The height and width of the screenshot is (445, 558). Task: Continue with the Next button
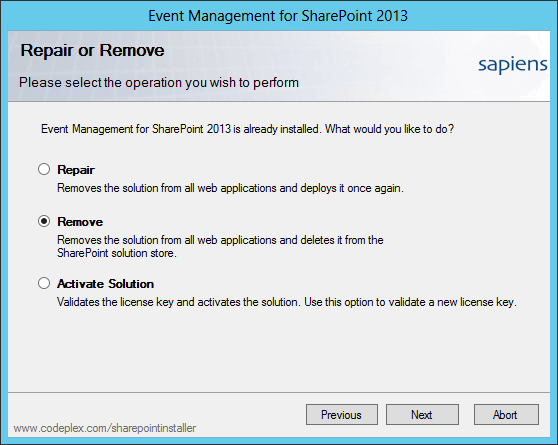(422, 414)
